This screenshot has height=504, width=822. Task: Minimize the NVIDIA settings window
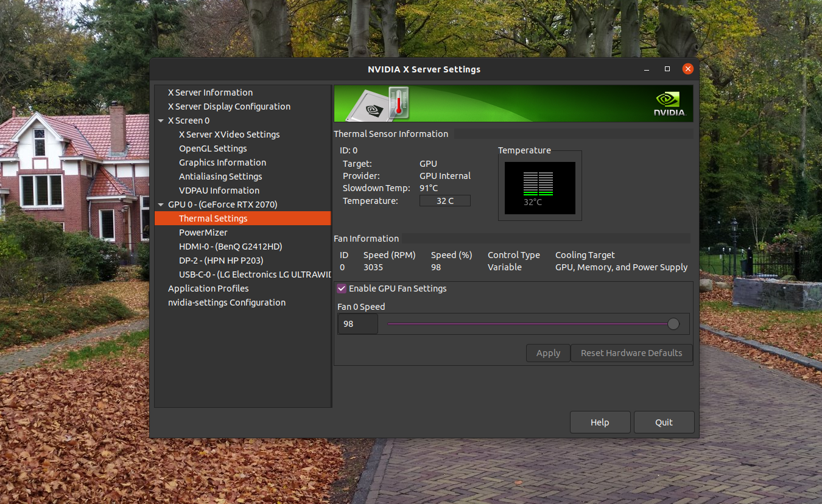coord(647,69)
